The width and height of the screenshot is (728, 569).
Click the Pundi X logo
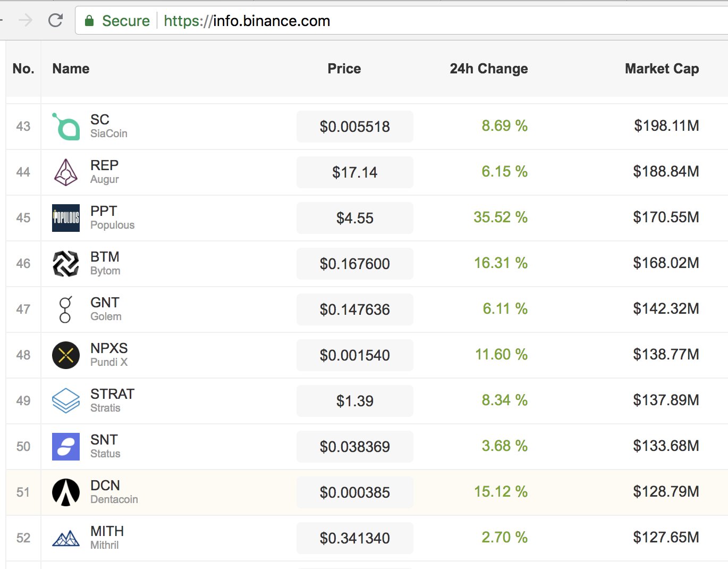(x=65, y=355)
